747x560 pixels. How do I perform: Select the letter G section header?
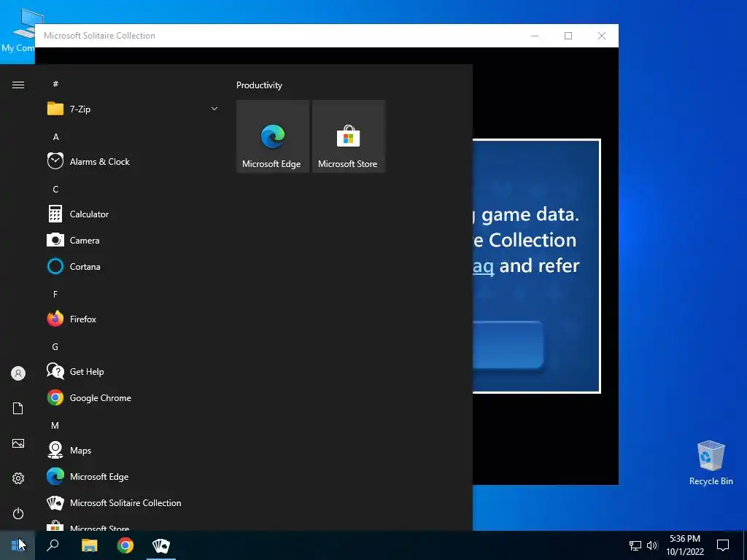click(x=55, y=346)
